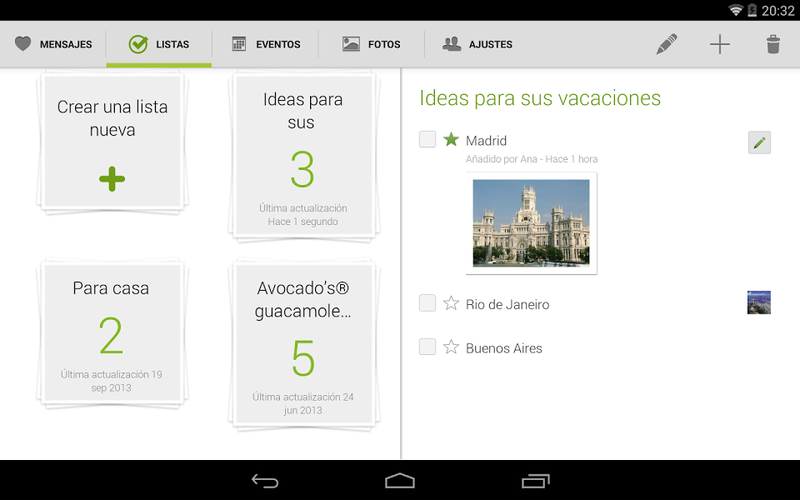Click 'Última actualización 24 jun 2013' text
The width and height of the screenshot is (800, 500).
click(303, 404)
